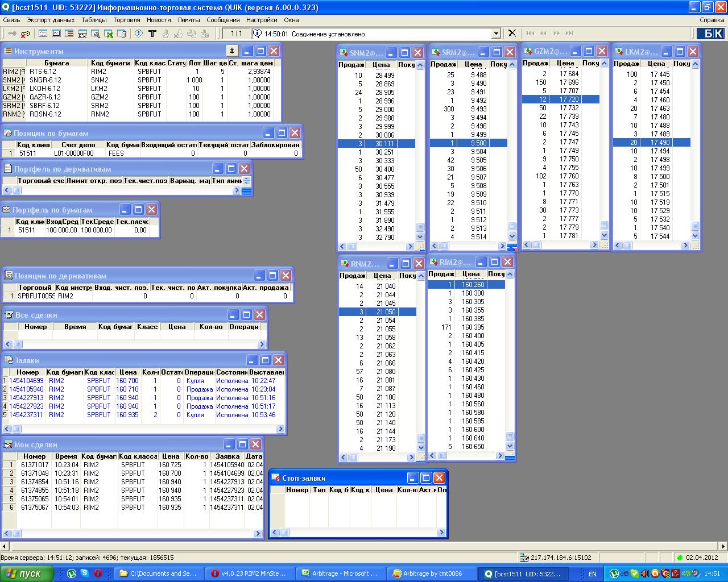This screenshot has height=582, width=728.
Task: Open the Экспорт данных menu
Action: pyautogui.click(x=51, y=20)
